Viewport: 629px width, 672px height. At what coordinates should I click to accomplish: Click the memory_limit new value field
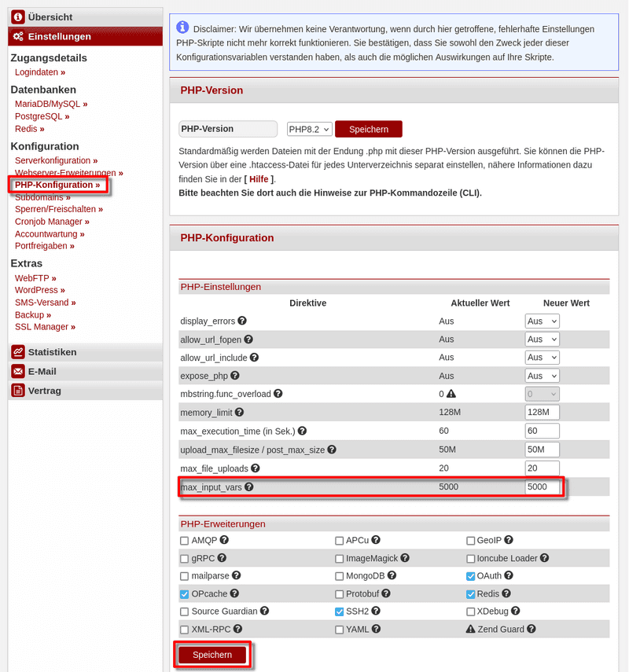pos(542,413)
